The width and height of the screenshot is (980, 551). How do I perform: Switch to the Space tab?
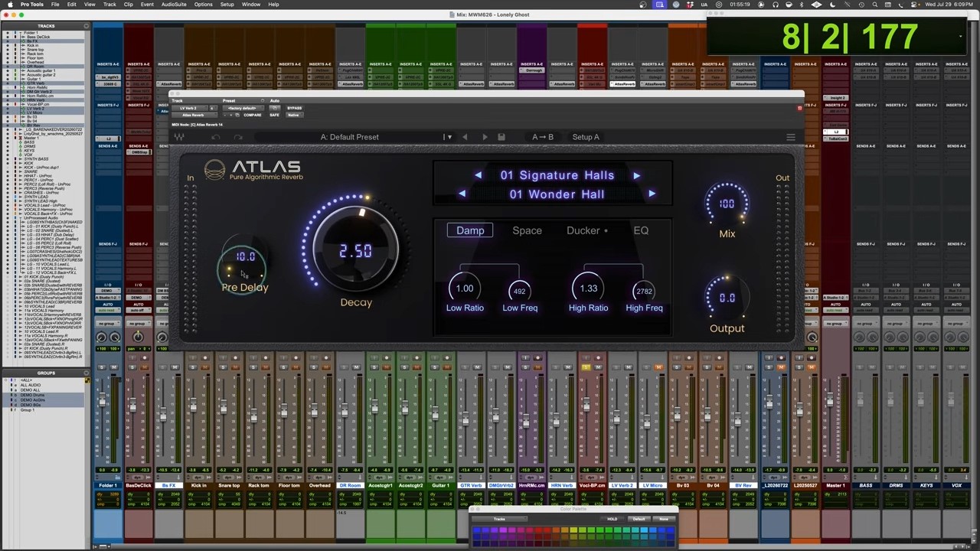click(527, 230)
